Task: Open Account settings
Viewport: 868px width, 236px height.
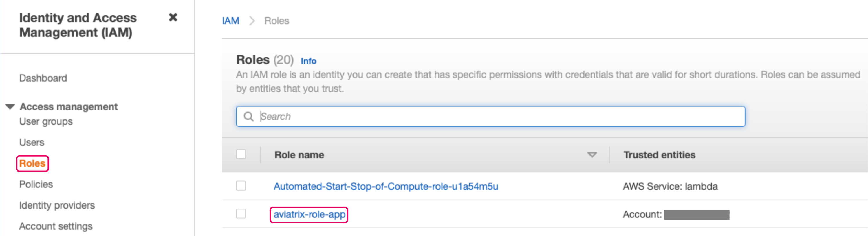Action: [x=56, y=226]
